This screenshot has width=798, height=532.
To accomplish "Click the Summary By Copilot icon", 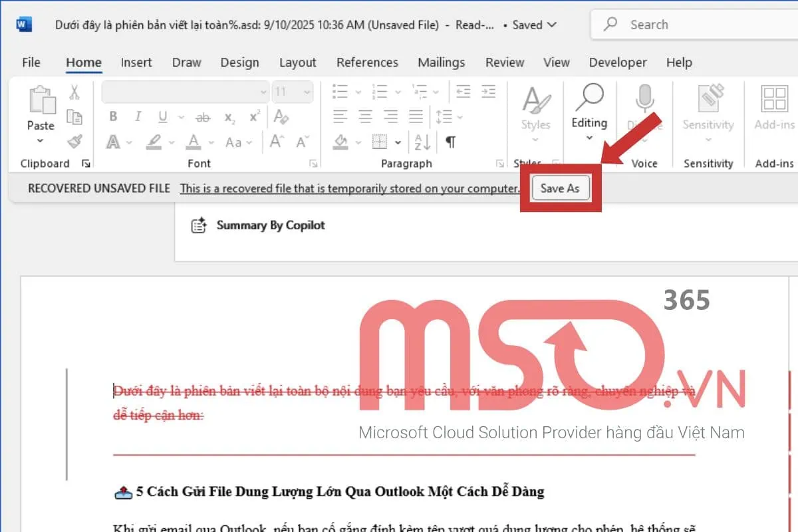I will (199, 225).
